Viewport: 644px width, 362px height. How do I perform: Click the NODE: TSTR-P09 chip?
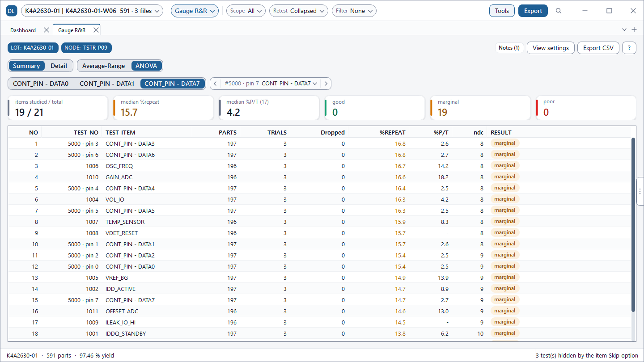click(x=86, y=47)
